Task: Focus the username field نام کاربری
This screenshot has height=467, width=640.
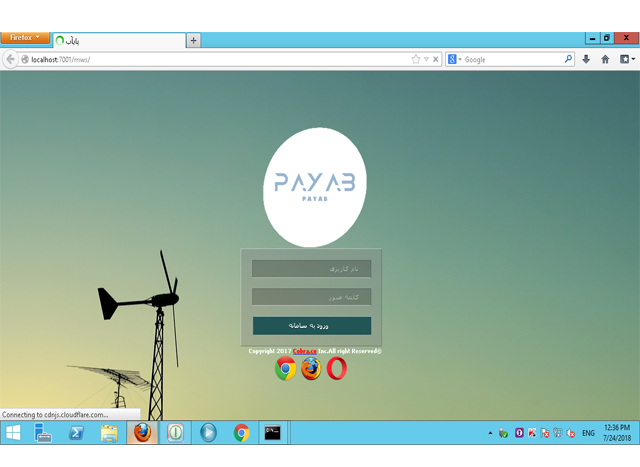Action: [x=311, y=269]
